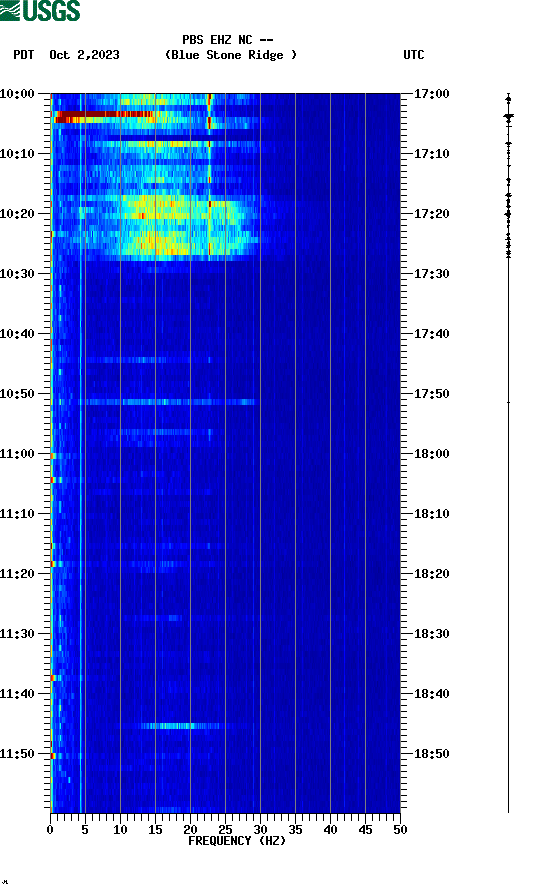Click the date 'Oct 2,2023'
The height and width of the screenshot is (893, 552).
point(84,55)
